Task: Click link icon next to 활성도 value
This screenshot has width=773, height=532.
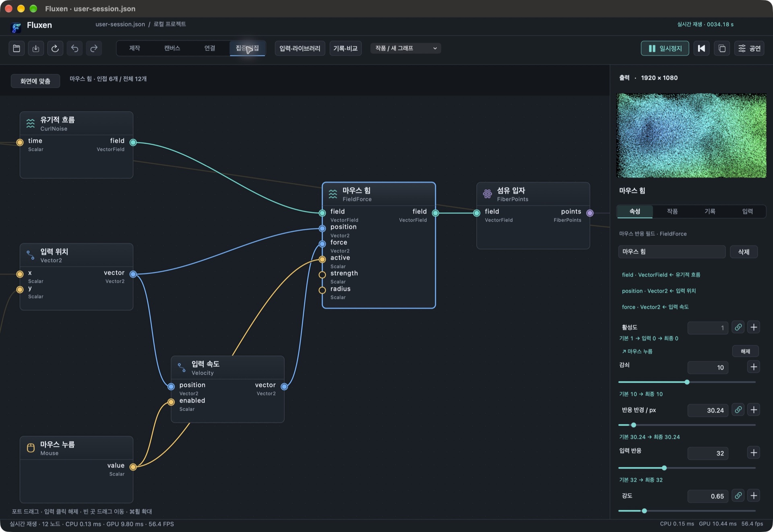Action: (738, 327)
